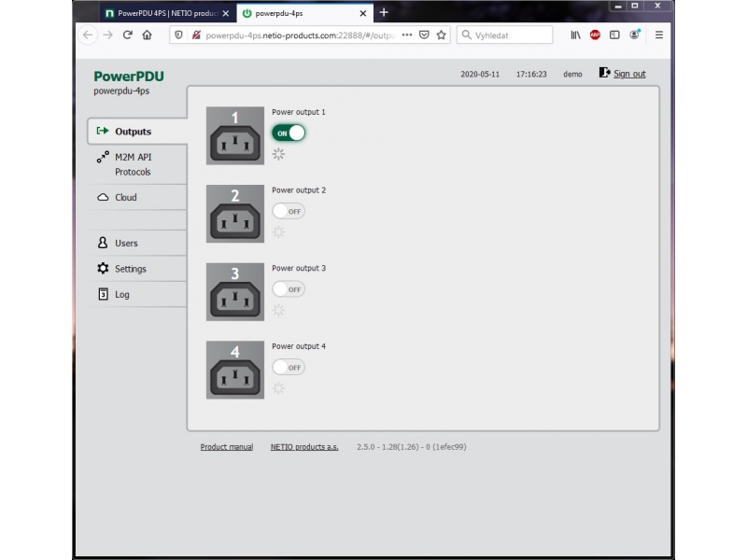Click the browser back button
747x560 pixels.
tap(88, 35)
